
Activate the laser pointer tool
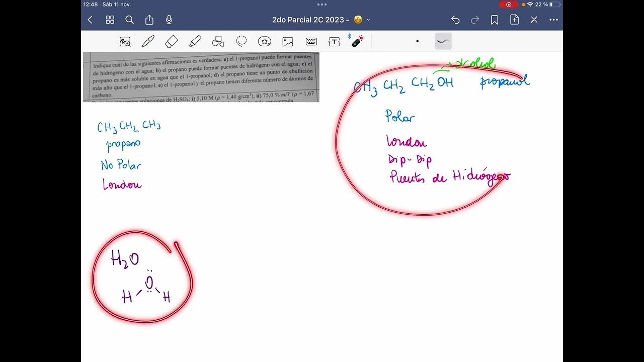[x=357, y=41]
